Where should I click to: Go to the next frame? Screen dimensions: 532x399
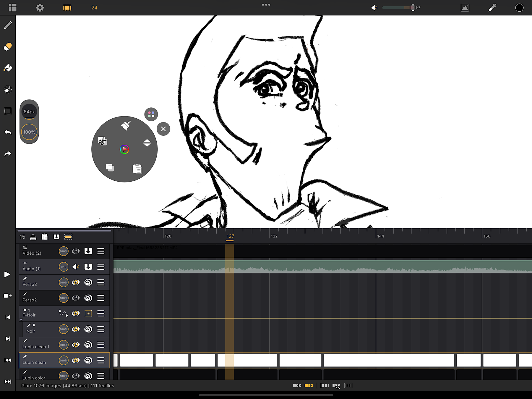point(8,339)
